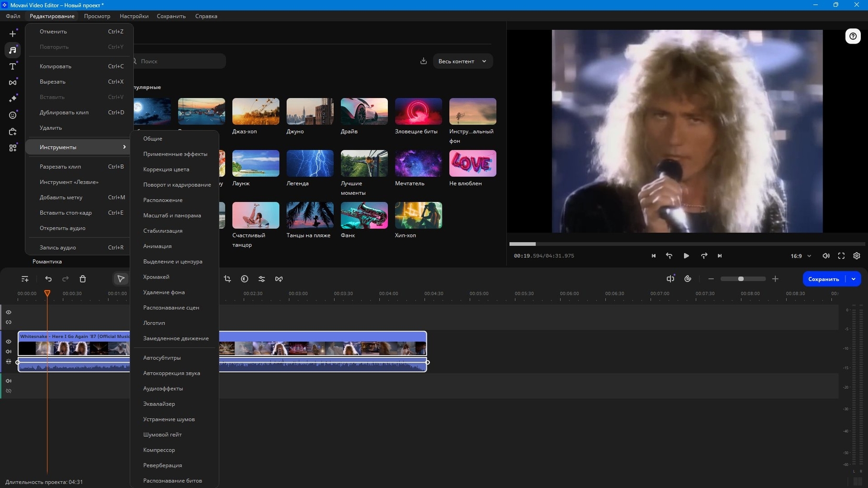Expand the Инструменты submenu
868x488 pixels.
tap(79, 147)
